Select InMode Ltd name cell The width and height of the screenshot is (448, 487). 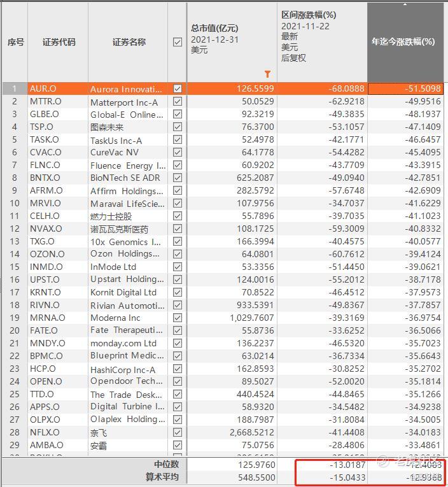pos(128,267)
